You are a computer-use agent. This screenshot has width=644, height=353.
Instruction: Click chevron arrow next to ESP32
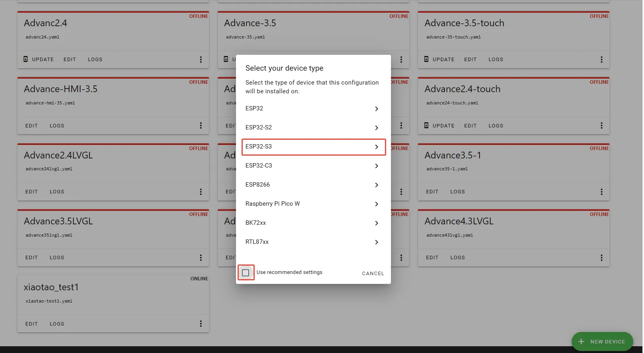click(377, 109)
